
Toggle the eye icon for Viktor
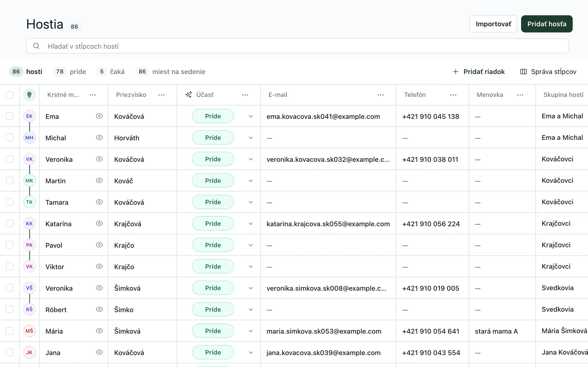pyautogui.click(x=99, y=266)
